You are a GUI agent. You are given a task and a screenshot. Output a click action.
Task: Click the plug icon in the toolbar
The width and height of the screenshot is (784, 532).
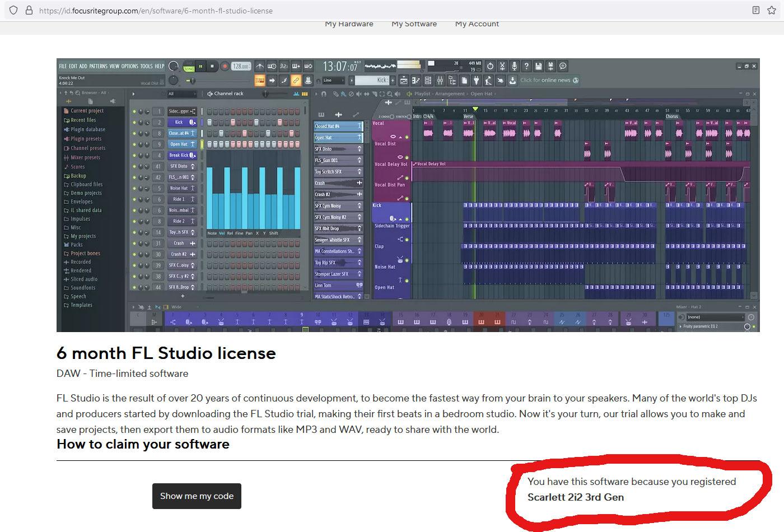476,81
